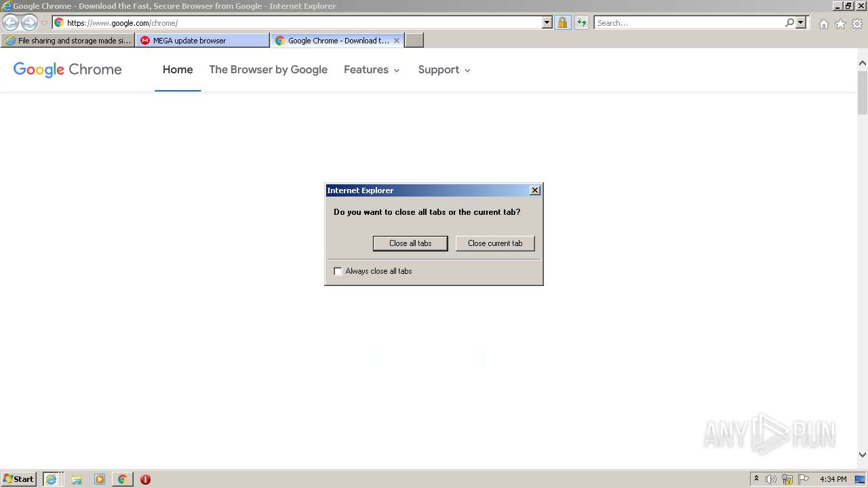Image resolution: width=868 pixels, height=488 pixels.
Task: Expand the address bar autocomplete dropdown
Action: tap(547, 22)
